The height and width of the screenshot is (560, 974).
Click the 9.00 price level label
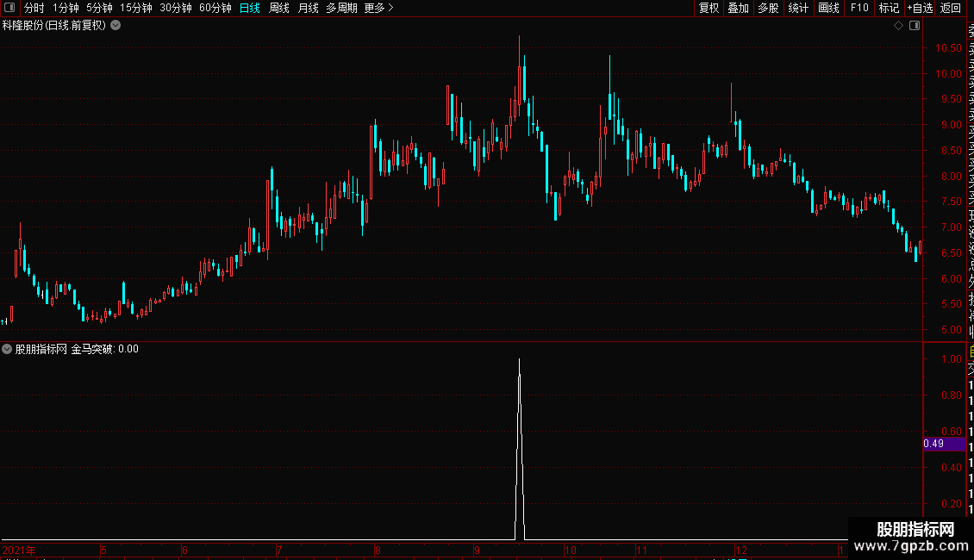pos(951,124)
